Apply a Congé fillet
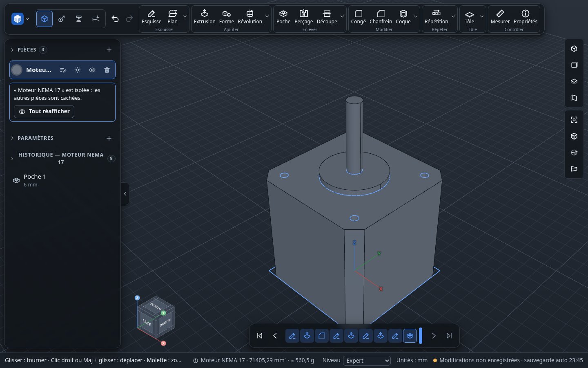Screen dimensions: 588x368 click(359, 17)
